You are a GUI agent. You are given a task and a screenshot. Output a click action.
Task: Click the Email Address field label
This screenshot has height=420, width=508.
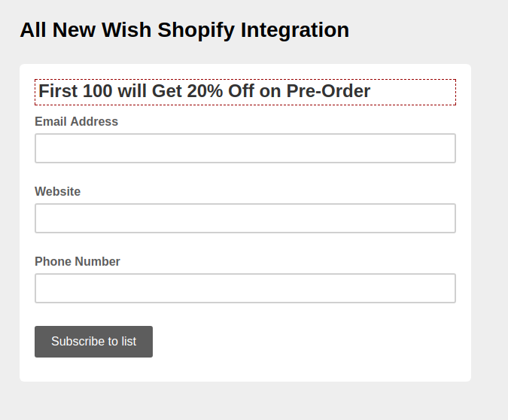point(76,121)
